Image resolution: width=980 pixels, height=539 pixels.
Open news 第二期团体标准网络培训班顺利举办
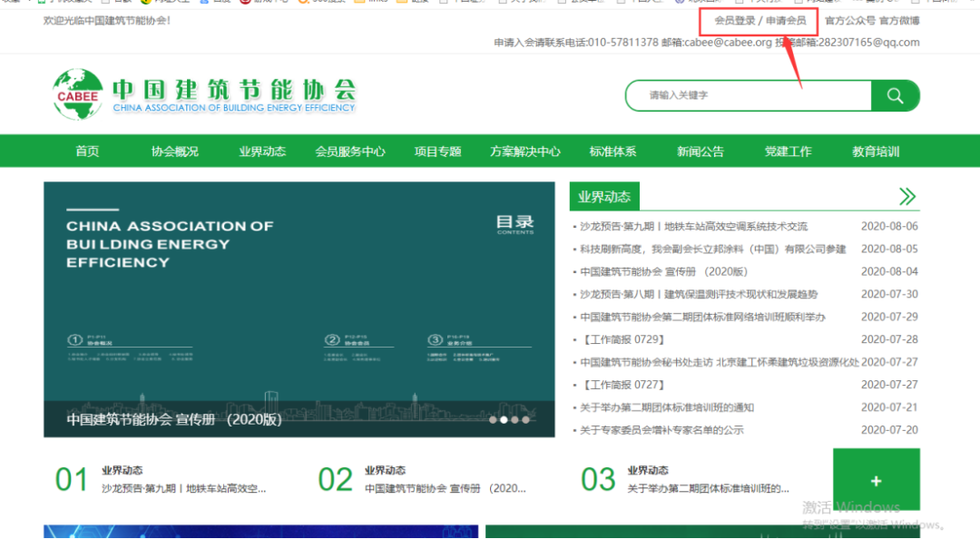tap(702, 317)
